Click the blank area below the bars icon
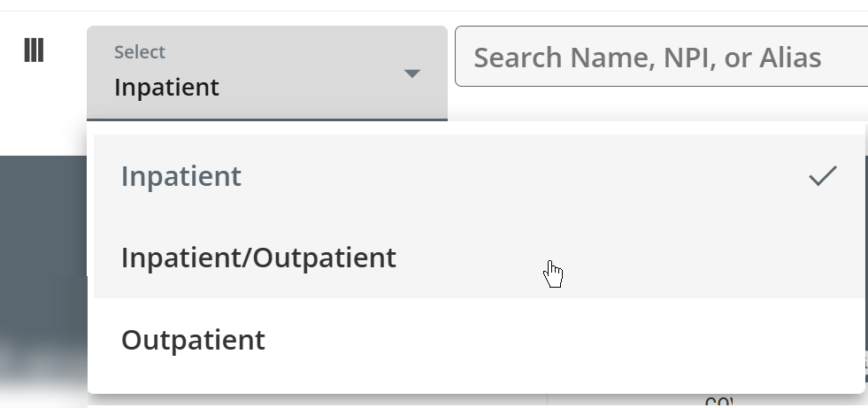 pyautogui.click(x=35, y=115)
